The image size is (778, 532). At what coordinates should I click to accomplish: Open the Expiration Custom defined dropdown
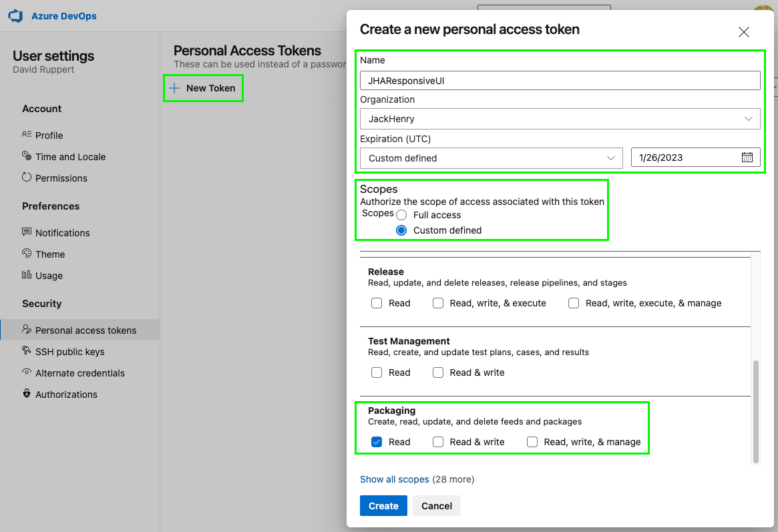[491, 158]
